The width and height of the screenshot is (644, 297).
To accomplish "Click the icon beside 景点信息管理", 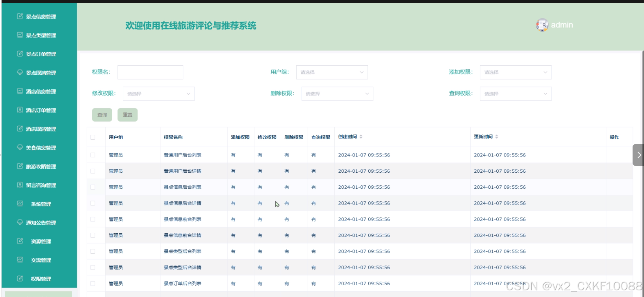I will (20, 16).
